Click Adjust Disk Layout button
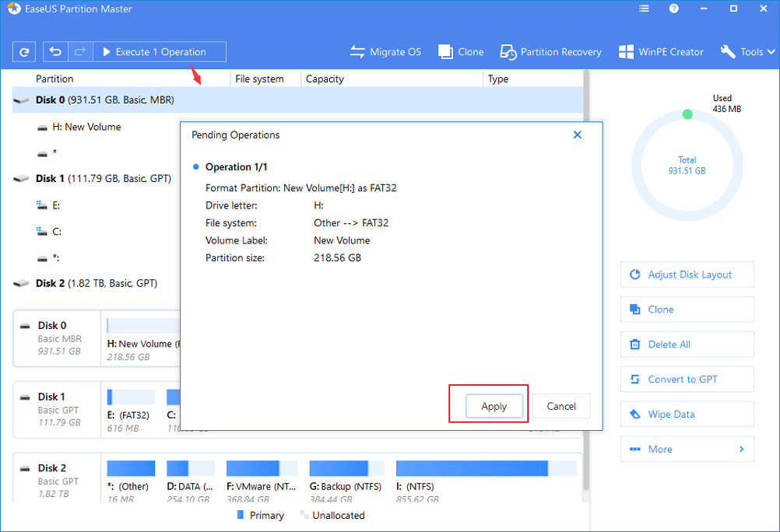The height and width of the screenshot is (532, 780). coord(687,275)
